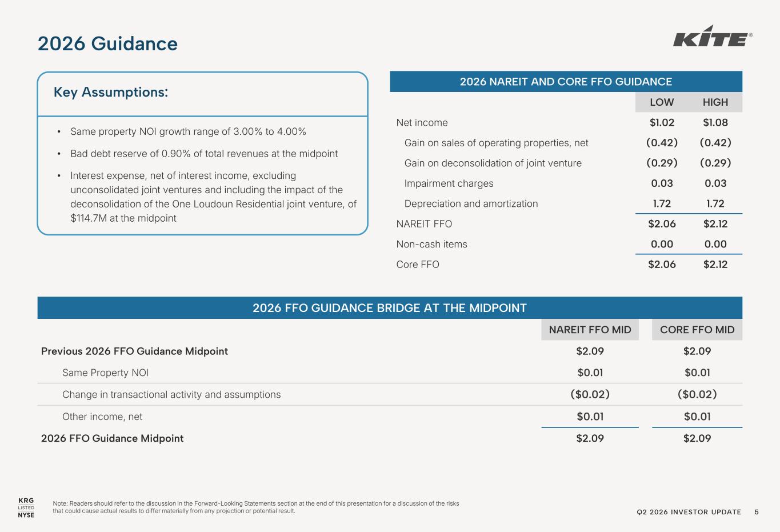Click Change in transactional activity and assumptions
The image size is (780, 532).
pyautogui.click(x=171, y=394)
